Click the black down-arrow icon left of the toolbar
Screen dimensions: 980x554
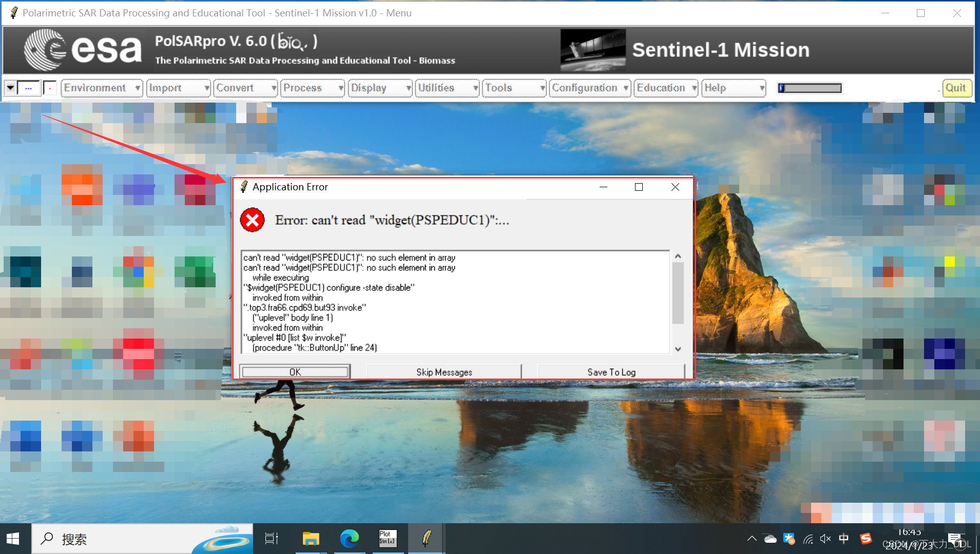point(10,88)
